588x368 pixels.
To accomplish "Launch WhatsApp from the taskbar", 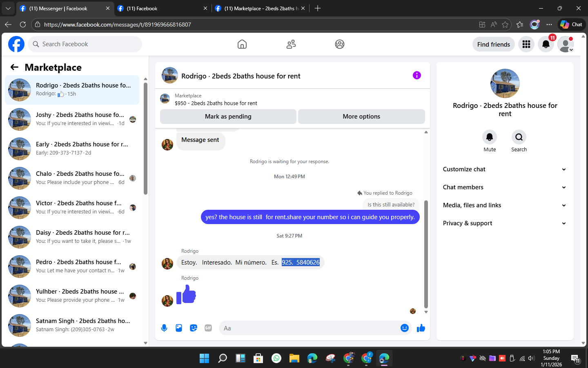I will [x=276, y=358].
